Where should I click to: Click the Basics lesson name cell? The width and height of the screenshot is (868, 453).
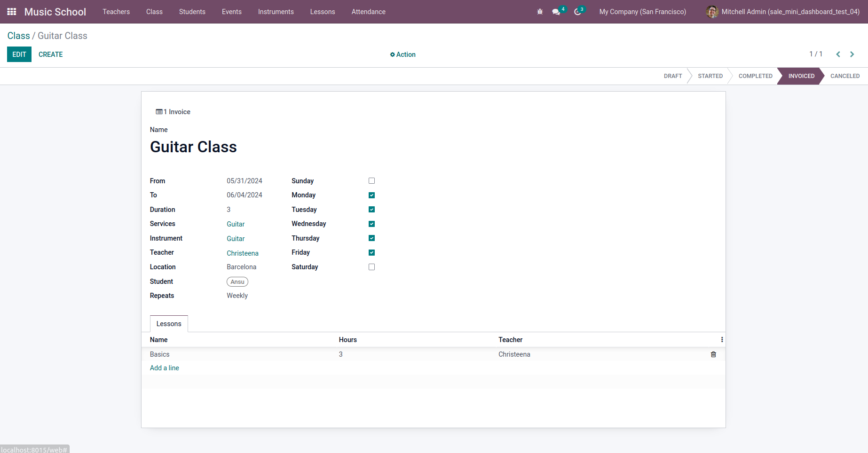coord(160,354)
